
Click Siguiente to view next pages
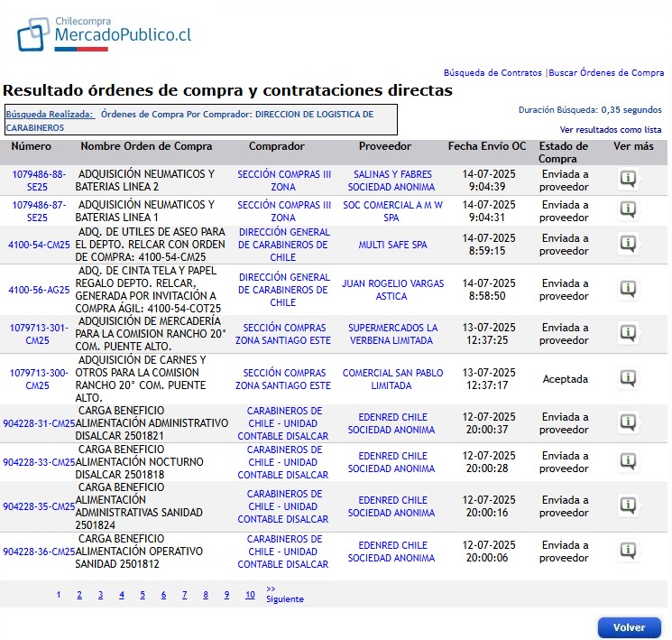[284, 594]
